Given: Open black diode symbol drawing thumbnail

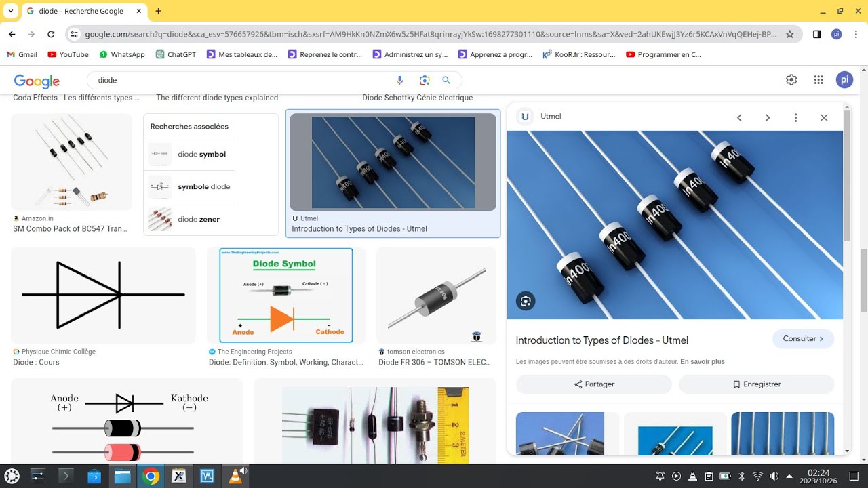Looking at the screenshot, I should pyautogui.click(x=103, y=295).
